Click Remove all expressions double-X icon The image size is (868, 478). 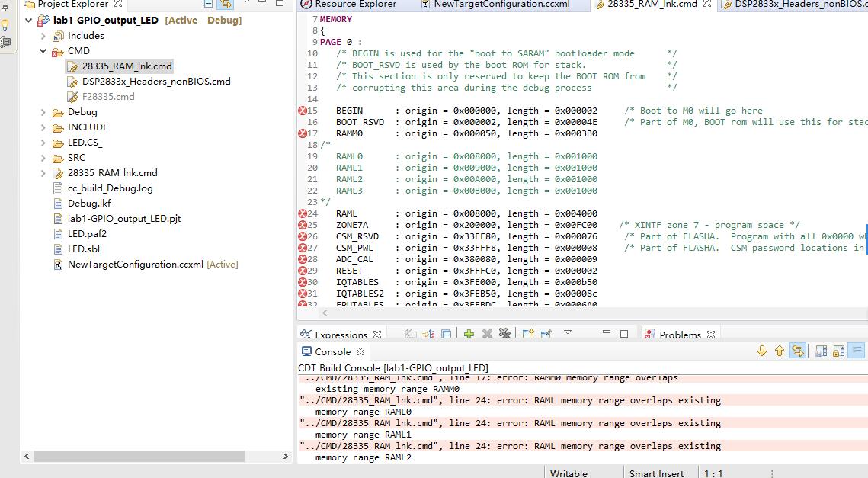(x=504, y=333)
